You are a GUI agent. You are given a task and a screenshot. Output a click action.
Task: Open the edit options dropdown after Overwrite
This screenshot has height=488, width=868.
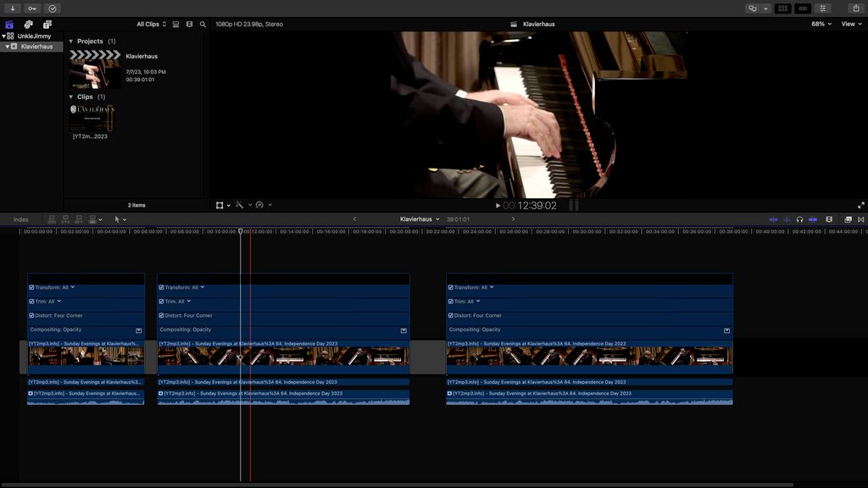(x=100, y=219)
